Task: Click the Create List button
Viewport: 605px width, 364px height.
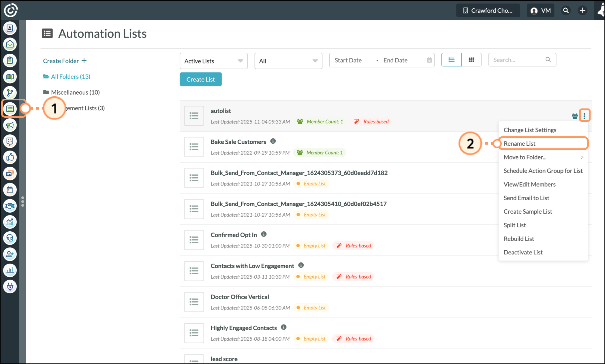Action: click(200, 79)
